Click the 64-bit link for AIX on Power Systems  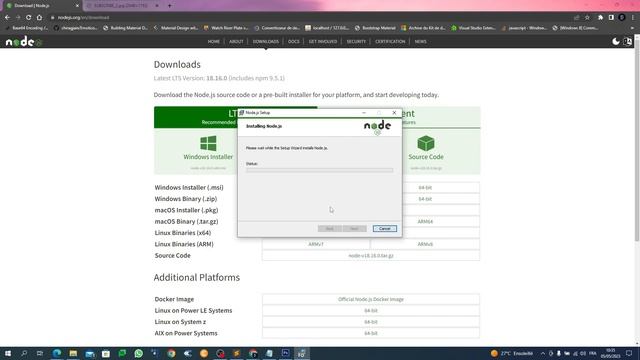371,333
